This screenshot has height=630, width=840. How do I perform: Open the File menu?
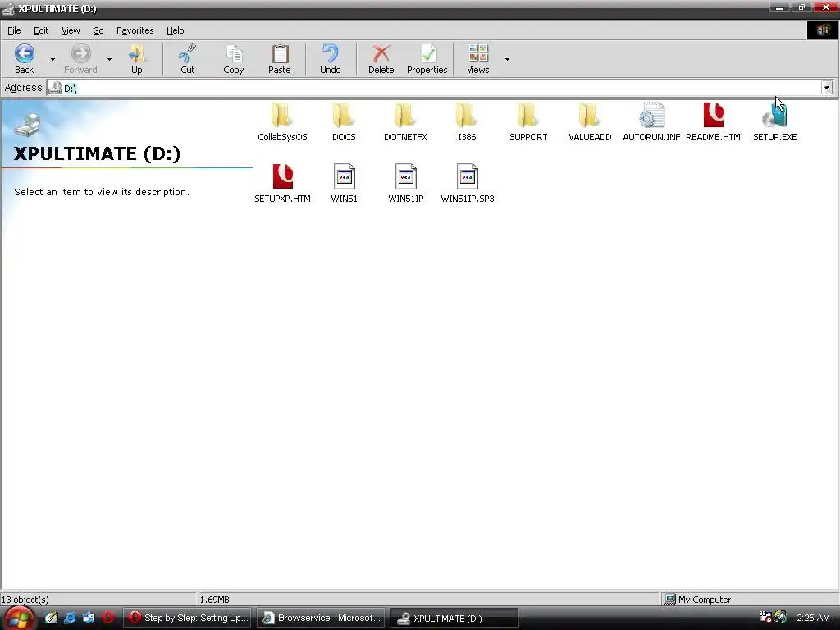click(14, 30)
